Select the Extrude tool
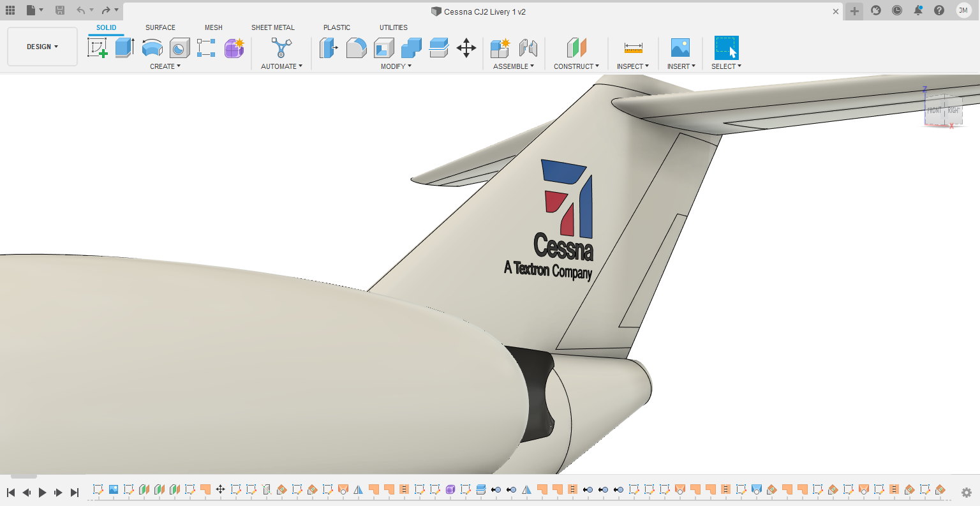Viewport: 980px width, 506px height. coord(124,48)
